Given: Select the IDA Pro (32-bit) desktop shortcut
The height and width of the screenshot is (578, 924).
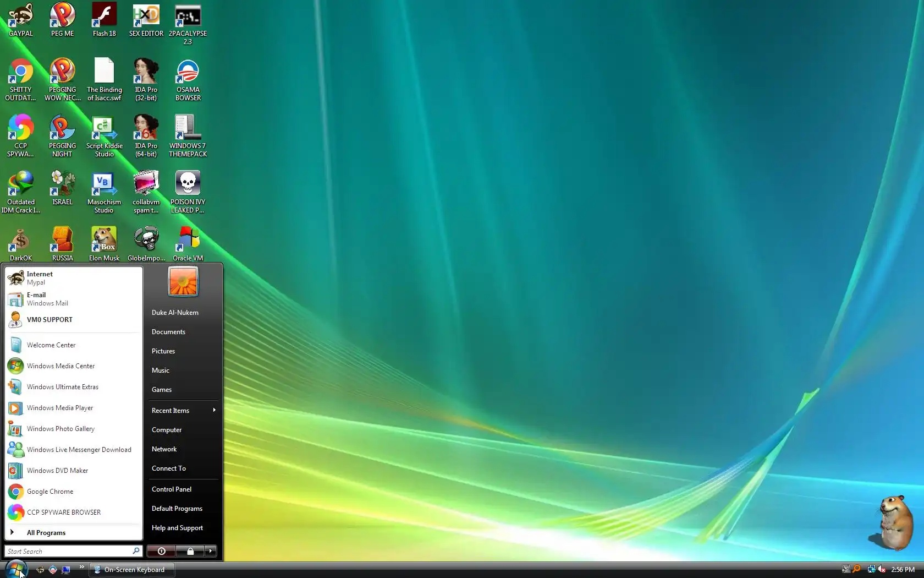Looking at the screenshot, I should (x=146, y=80).
